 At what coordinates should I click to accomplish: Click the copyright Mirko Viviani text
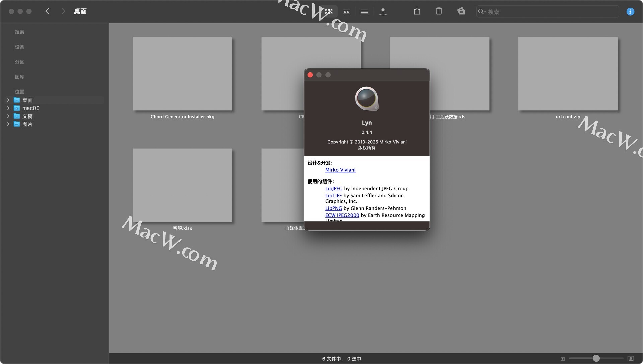(367, 142)
